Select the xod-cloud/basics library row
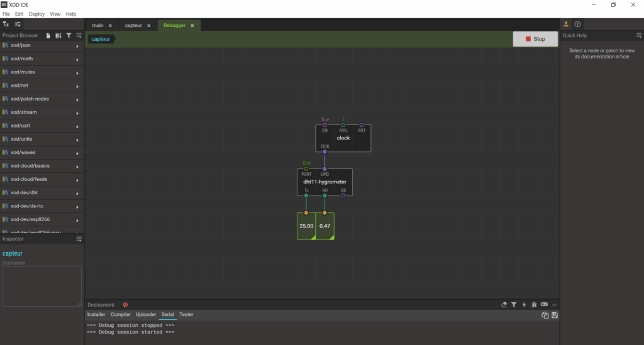The height and width of the screenshot is (345, 644). click(x=42, y=166)
